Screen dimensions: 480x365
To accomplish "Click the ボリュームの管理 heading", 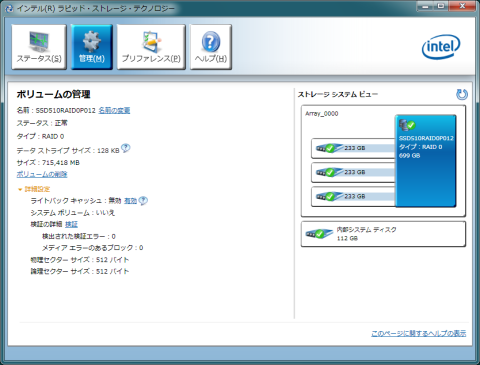I will pos(53,94).
